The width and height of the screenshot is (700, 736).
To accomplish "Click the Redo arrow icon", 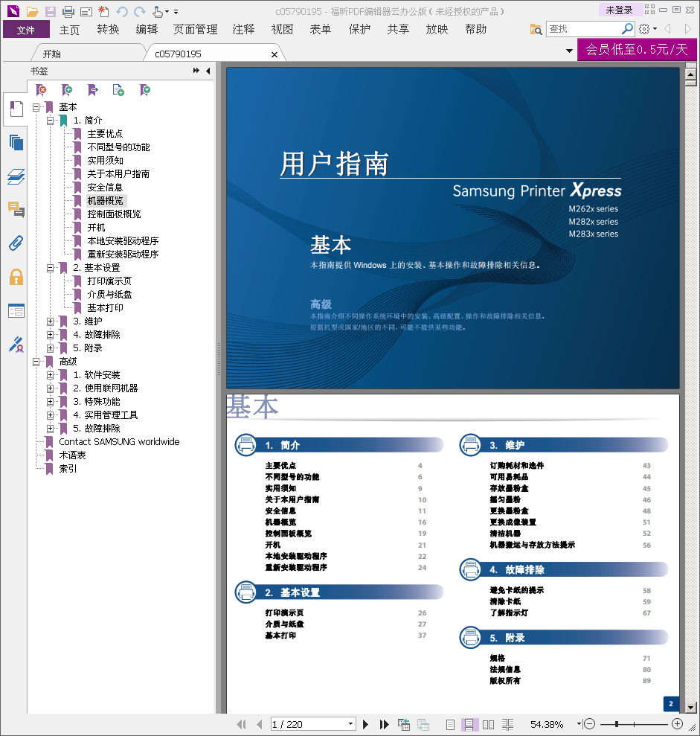I will click(139, 11).
